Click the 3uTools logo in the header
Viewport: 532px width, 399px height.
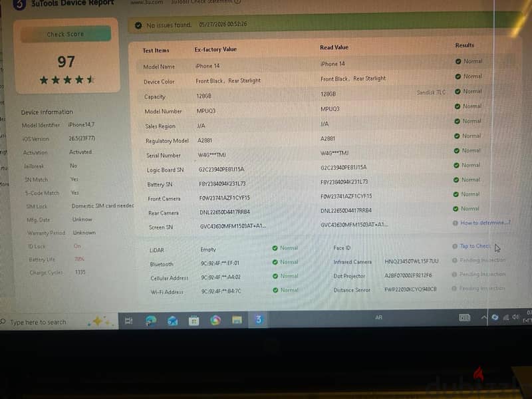(x=19, y=5)
